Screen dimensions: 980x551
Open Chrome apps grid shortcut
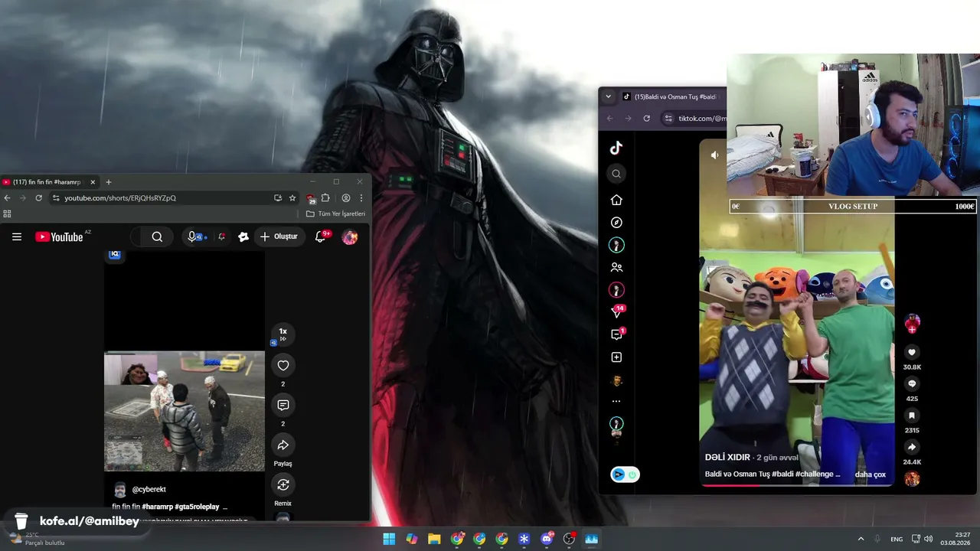click(8, 214)
